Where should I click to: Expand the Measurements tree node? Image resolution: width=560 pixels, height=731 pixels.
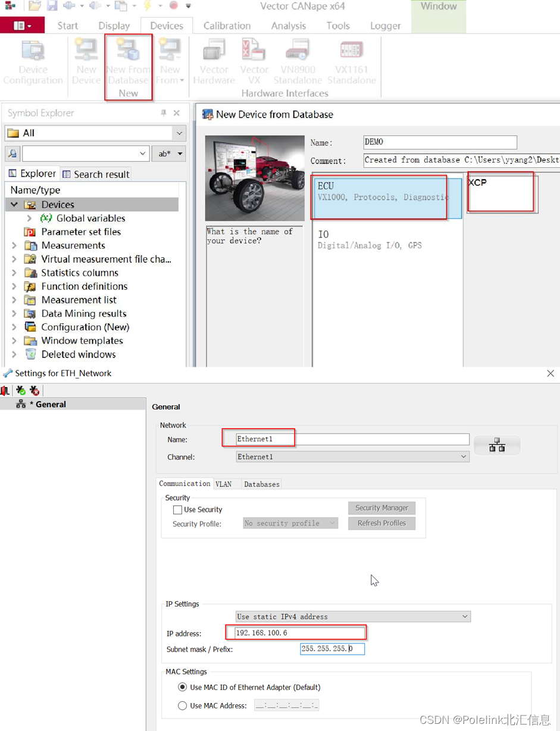pos(14,245)
